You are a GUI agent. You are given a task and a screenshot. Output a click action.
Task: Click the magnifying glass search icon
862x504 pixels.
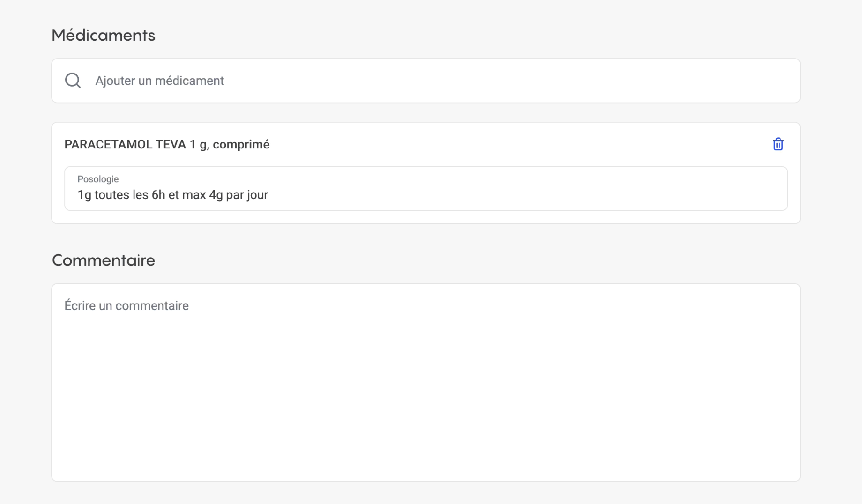tap(73, 81)
